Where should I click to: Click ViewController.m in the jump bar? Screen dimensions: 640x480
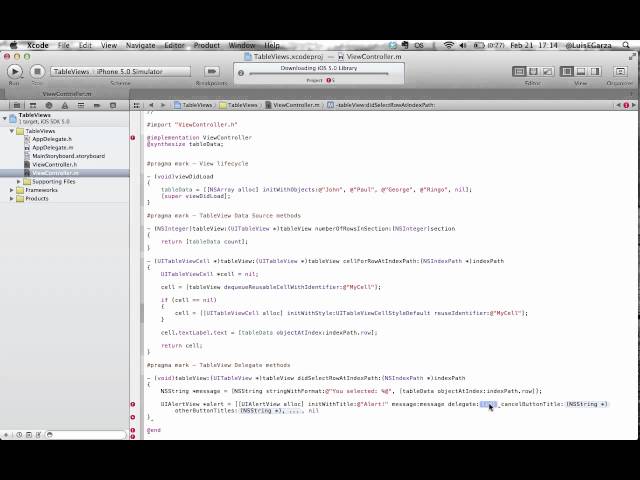click(x=292, y=105)
